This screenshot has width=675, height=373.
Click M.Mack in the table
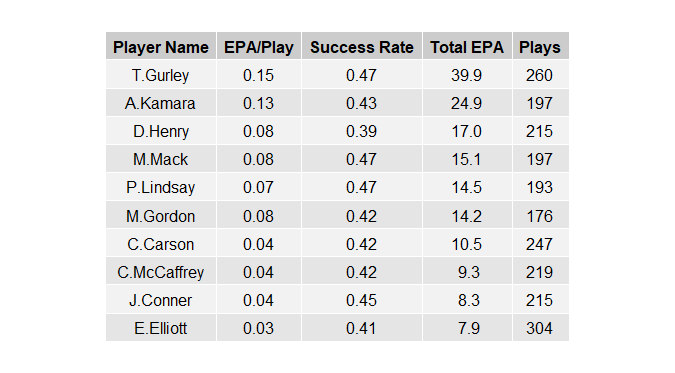tap(161, 159)
